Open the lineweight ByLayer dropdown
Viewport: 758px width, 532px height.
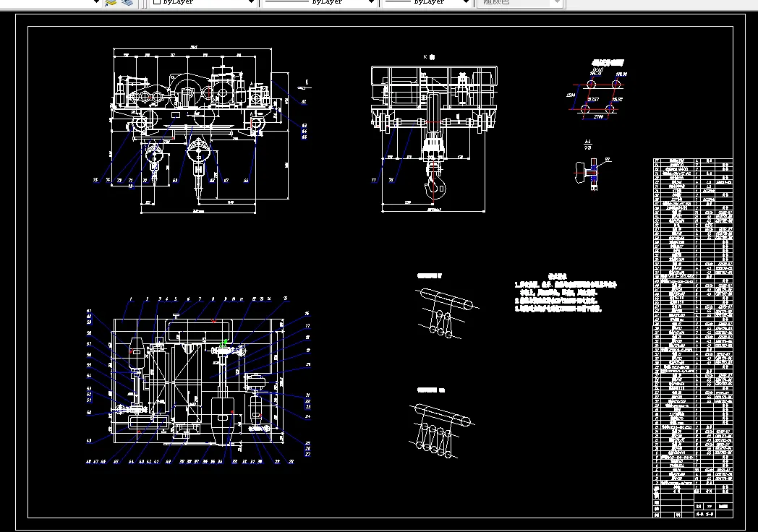(427, 2)
